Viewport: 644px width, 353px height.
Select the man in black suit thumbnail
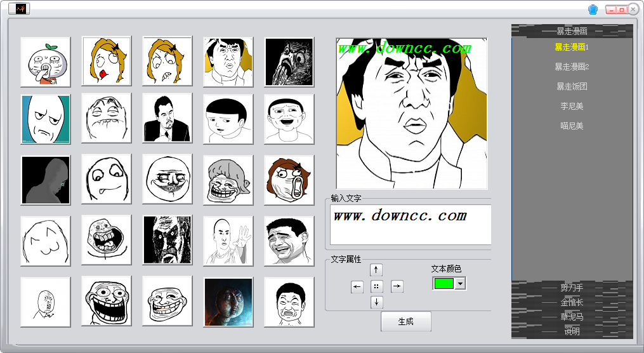pos(167,118)
